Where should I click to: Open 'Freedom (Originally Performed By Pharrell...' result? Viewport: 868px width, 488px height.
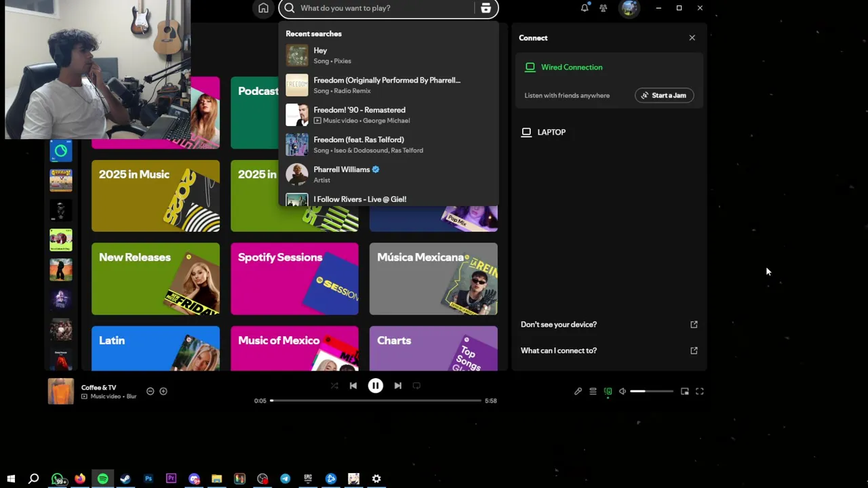[x=389, y=85]
